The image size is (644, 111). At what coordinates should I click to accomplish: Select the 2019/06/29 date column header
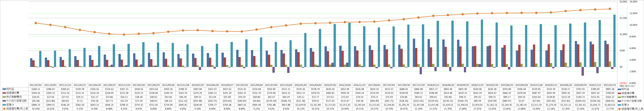click(x=507, y=85)
